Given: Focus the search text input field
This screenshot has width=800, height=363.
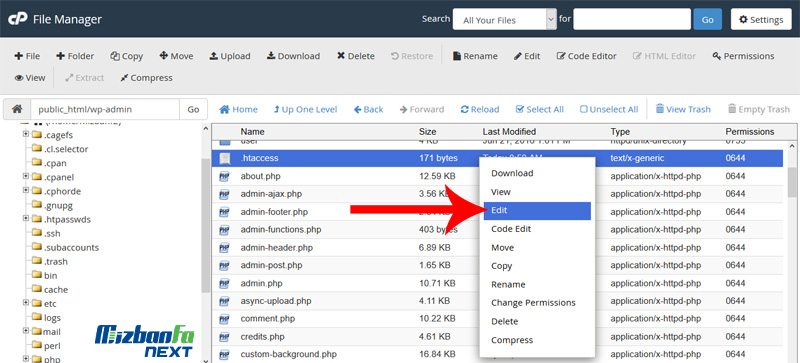Looking at the screenshot, I should pyautogui.click(x=632, y=19).
